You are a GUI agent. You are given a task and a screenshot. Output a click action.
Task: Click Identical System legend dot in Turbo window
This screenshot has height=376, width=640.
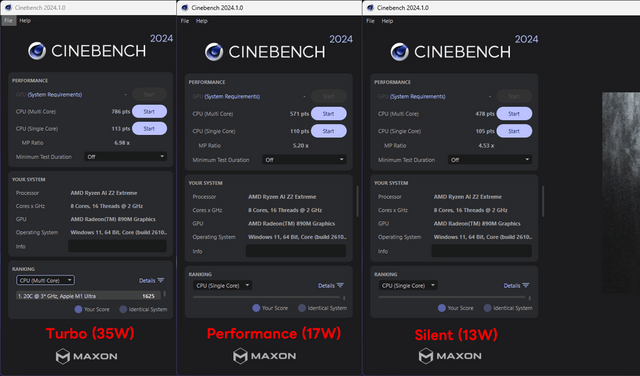(x=123, y=309)
